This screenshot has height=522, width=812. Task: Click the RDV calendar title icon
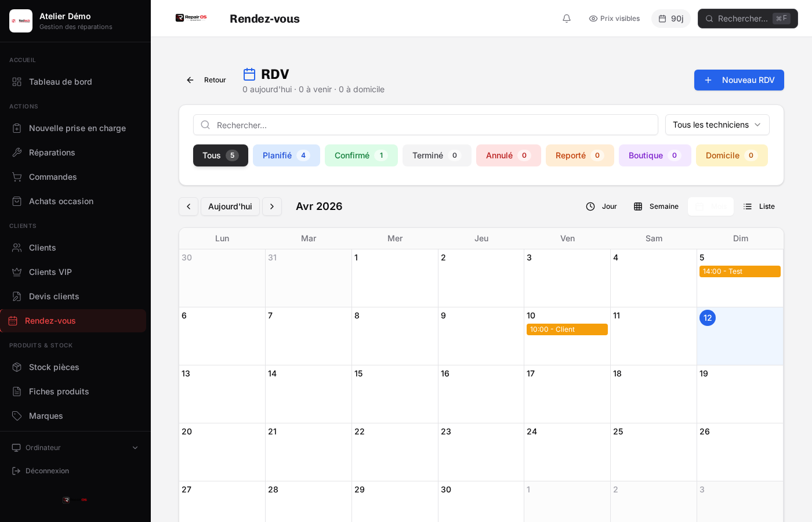[249, 74]
